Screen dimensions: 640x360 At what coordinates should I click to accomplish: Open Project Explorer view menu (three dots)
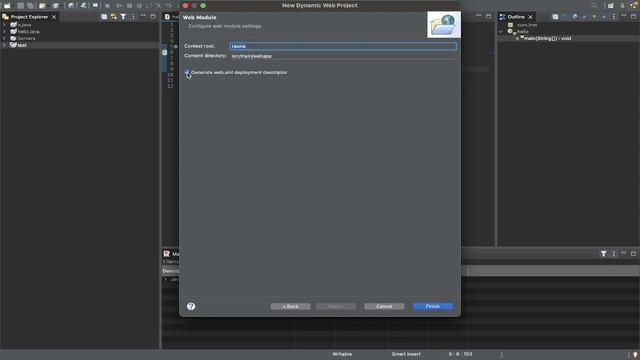pyautogui.click(x=133, y=17)
